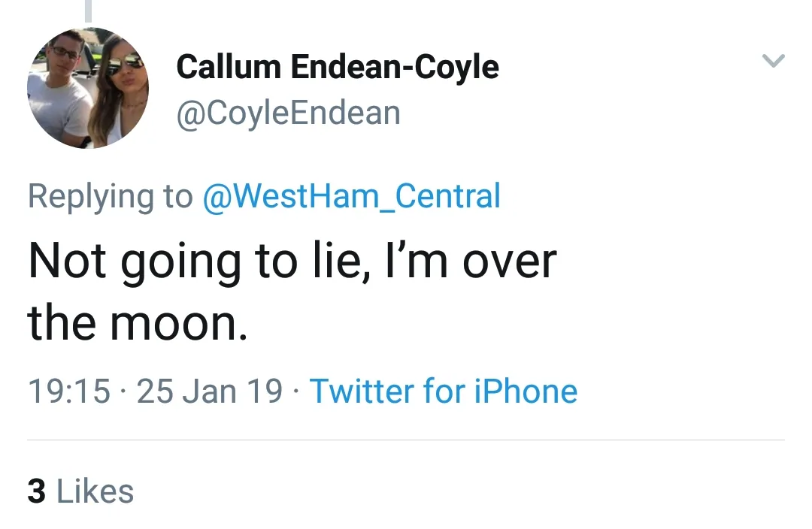The height and width of the screenshot is (529, 812).
Task: Visit the @WestHam_Central mention link
Action: pos(351,196)
